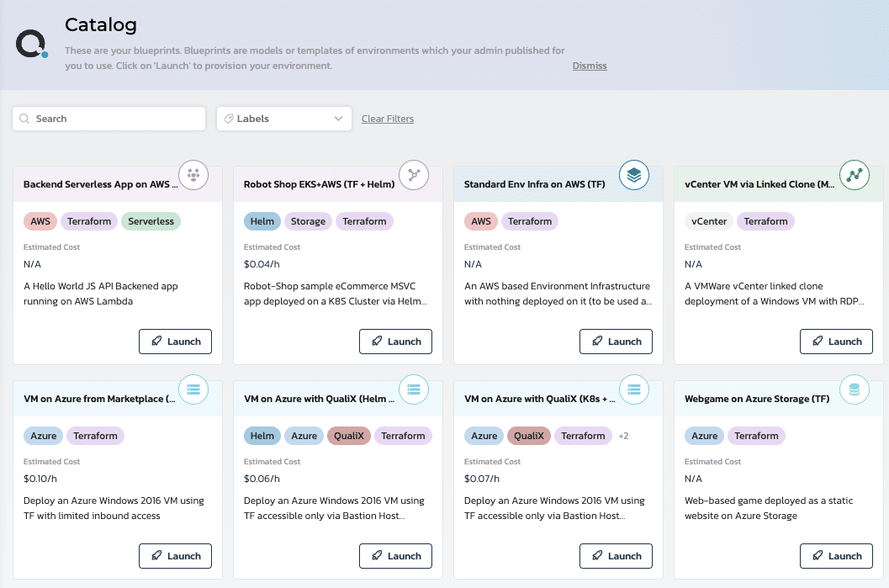The height and width of the screenshot is (588, 889).
Task: Click QualiX label on VM with QualiX (K8s) card
Action: click(x=529, y=436)
